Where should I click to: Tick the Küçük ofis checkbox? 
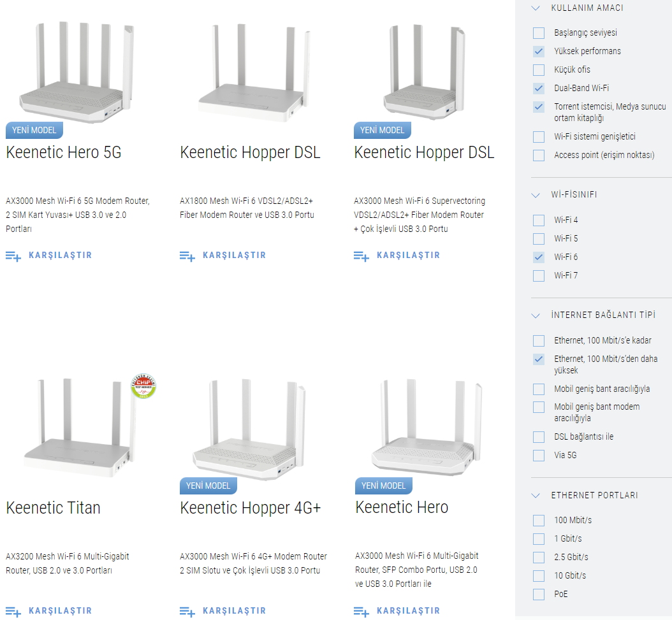[539, 70]
